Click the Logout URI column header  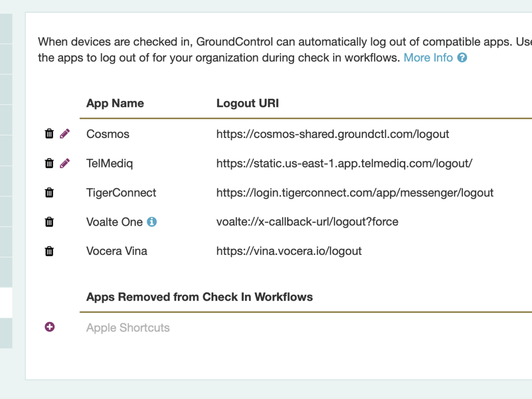point(247,103)
